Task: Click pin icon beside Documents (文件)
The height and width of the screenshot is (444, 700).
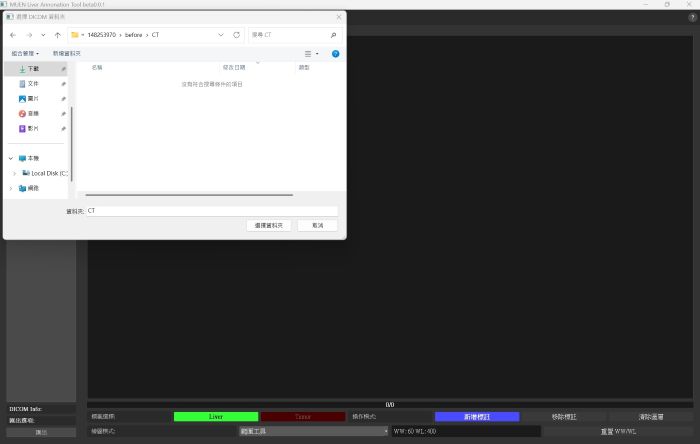Action: [x=63, y=84]
